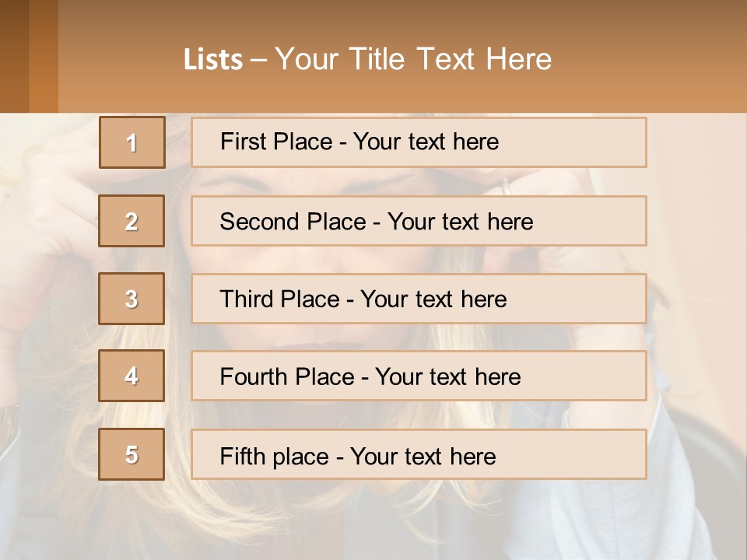Click the word Fifth in the list

click(x=244, y=456)
